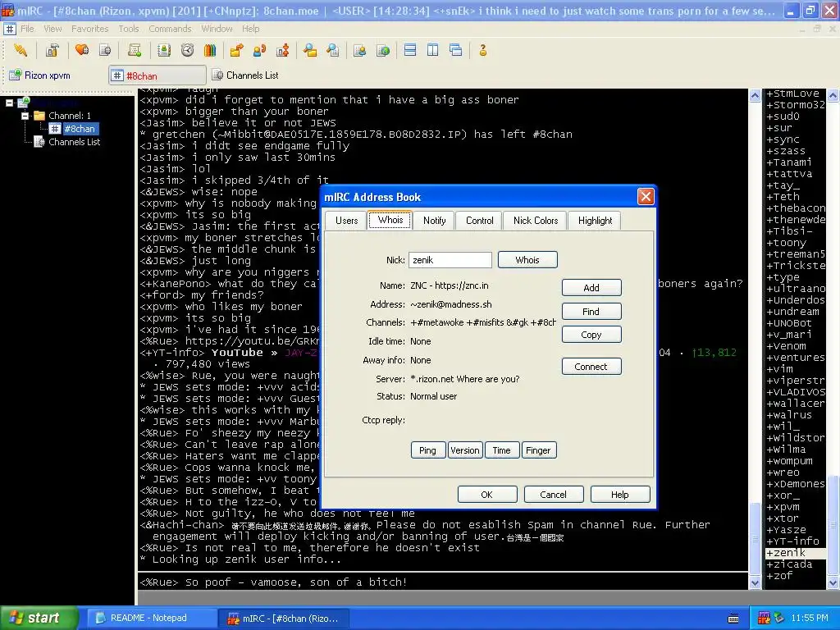This screenshot has width=840, height=630.
Task: Click the nick list scrollbar down arrow
Action: coord(833,583)
